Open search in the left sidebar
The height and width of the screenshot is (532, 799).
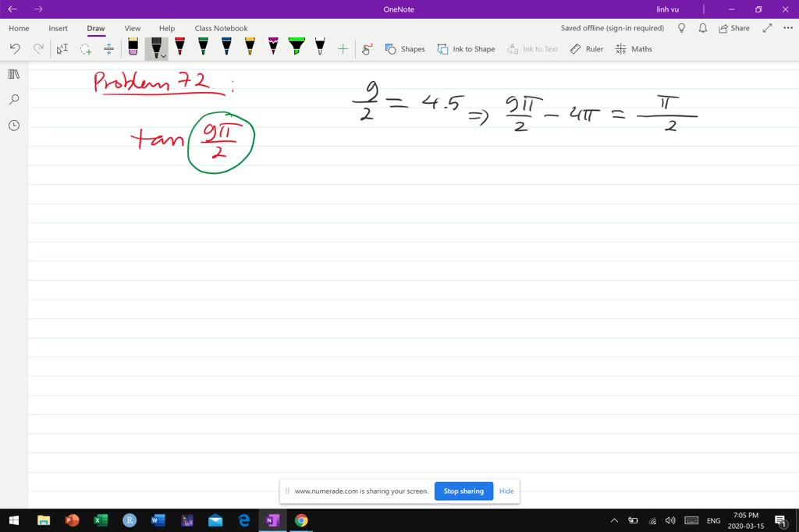pos(12,100)
